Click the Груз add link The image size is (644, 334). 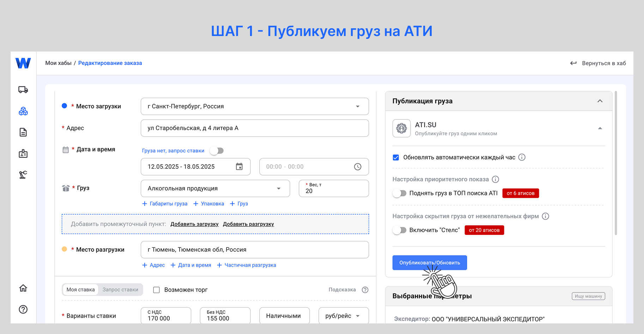point(239,204)
